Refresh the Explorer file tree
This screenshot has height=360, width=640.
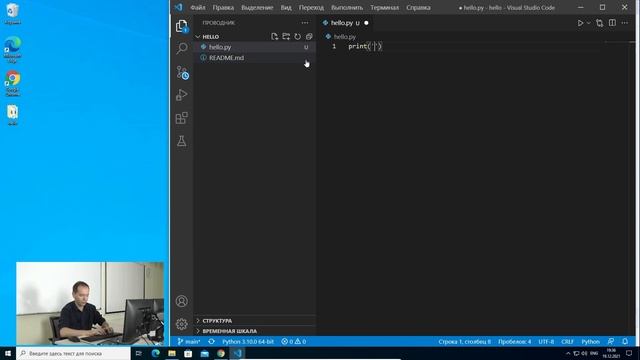[x=298, y=36]
